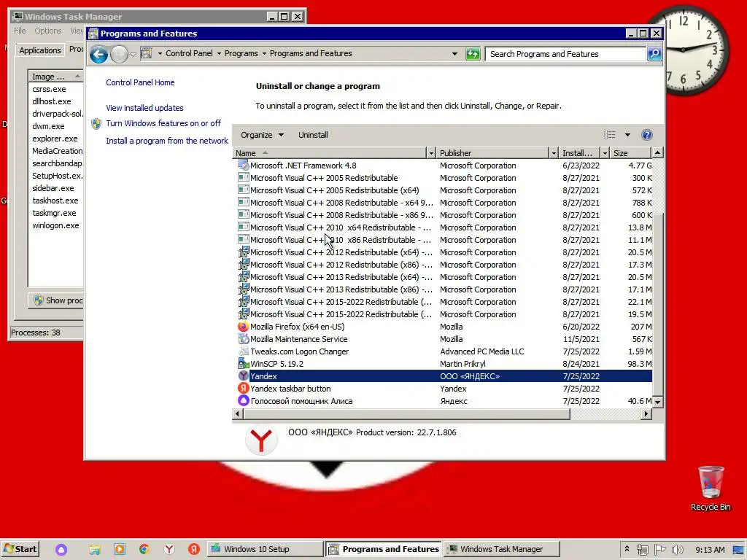Expand the Programs breadcrumb arrow
The image size is (747, 560).
(264, 53)
